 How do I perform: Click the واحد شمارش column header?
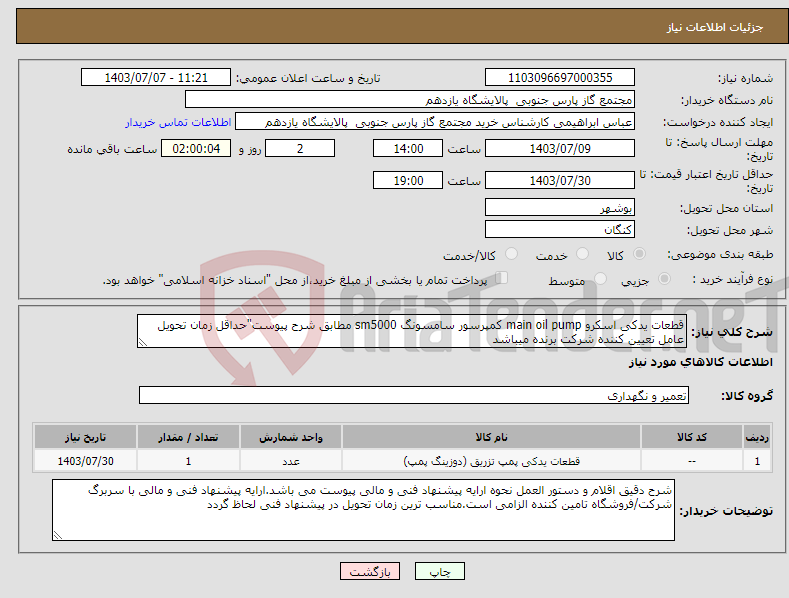coord(291,437)
